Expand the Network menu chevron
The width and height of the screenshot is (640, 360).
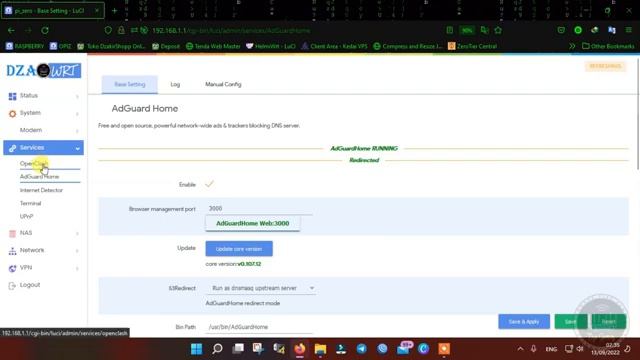(x=77, y=251)
